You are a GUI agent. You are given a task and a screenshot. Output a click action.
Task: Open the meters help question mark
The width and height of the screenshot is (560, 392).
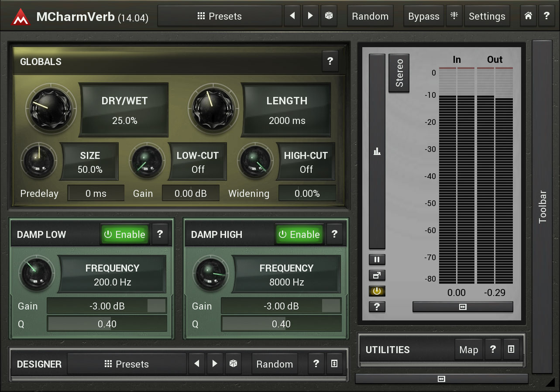377,307
